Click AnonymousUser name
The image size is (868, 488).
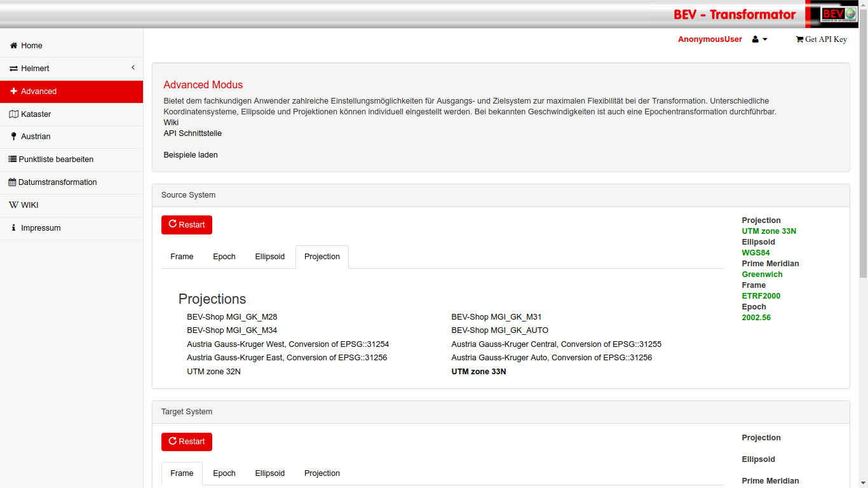[710, 39]
